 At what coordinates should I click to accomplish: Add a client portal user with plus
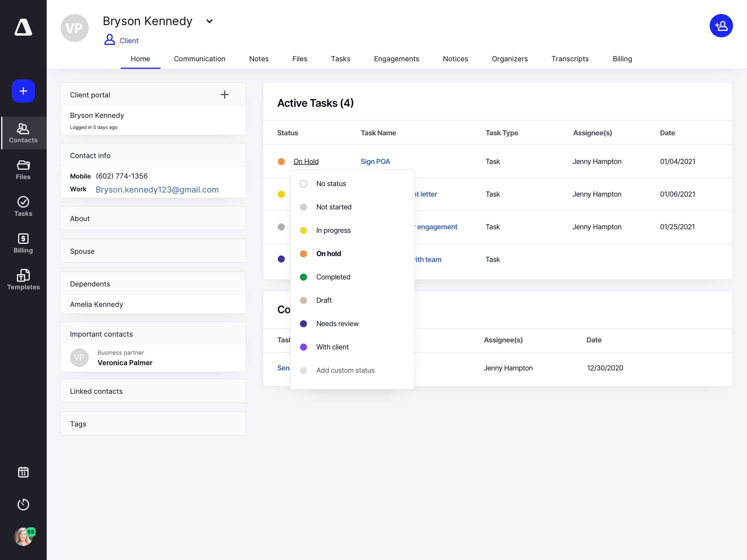click(225, 94)
